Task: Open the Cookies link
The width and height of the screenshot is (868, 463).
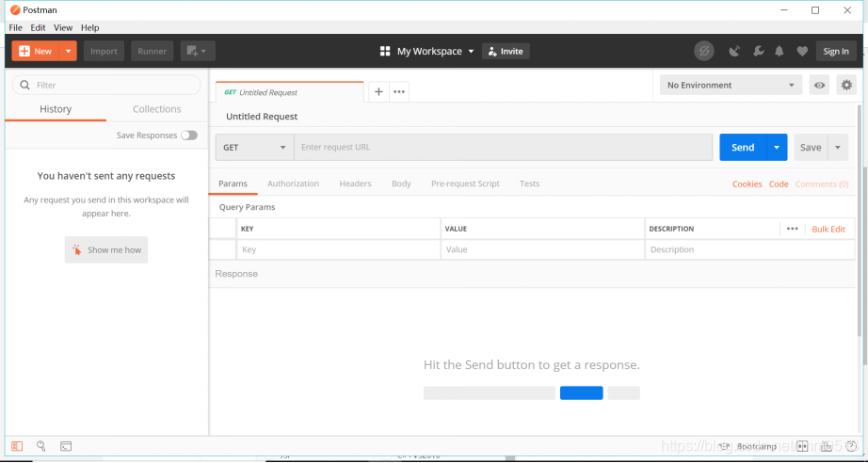Action: click(747, 184)
